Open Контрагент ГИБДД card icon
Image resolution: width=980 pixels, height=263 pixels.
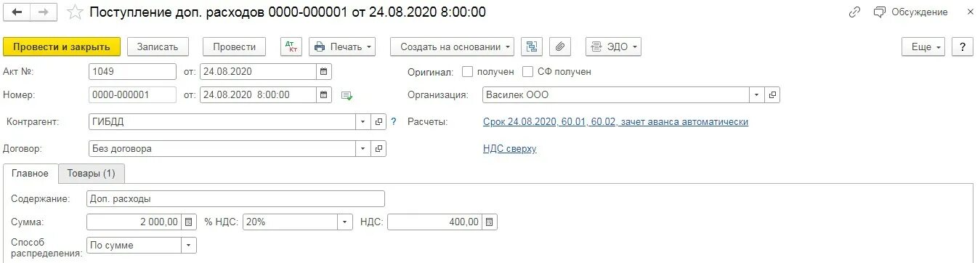coord(378,122)
